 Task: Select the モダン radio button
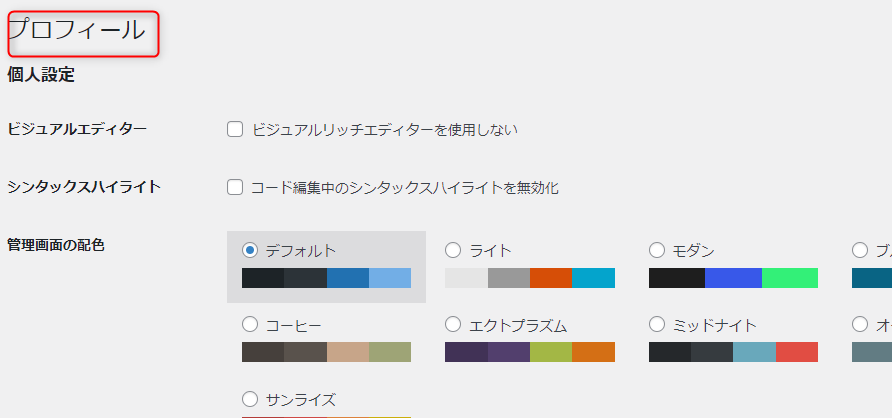click(x=657, y=250)
